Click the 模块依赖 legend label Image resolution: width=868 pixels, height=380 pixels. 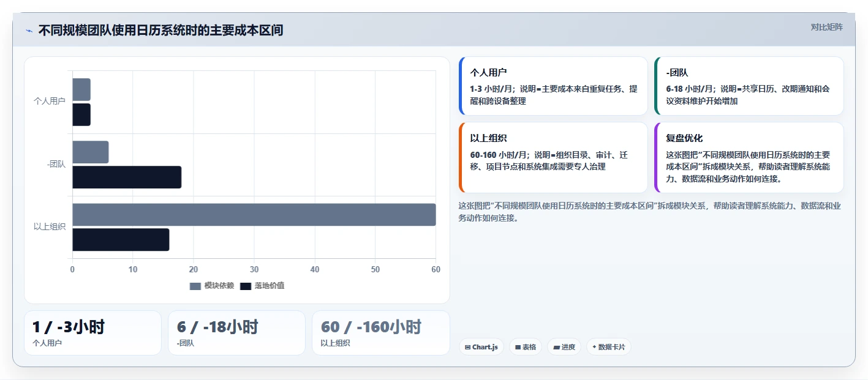point(219,286)
